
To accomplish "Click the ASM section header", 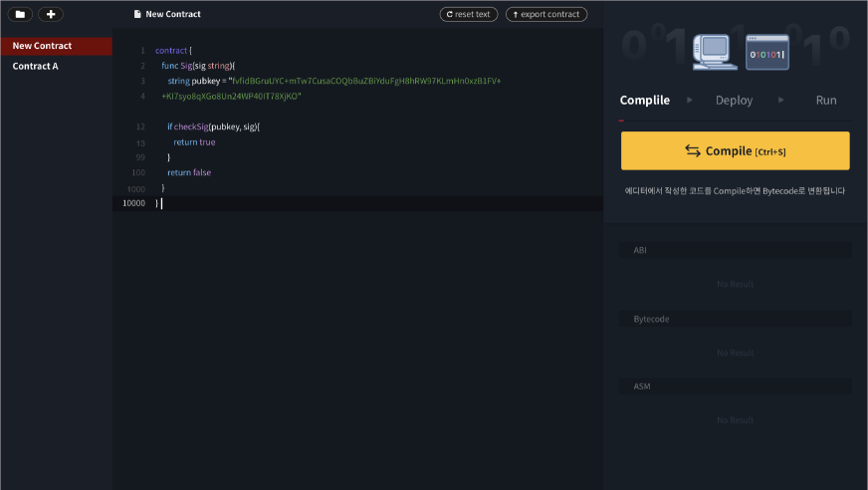I will click(735, 385).
